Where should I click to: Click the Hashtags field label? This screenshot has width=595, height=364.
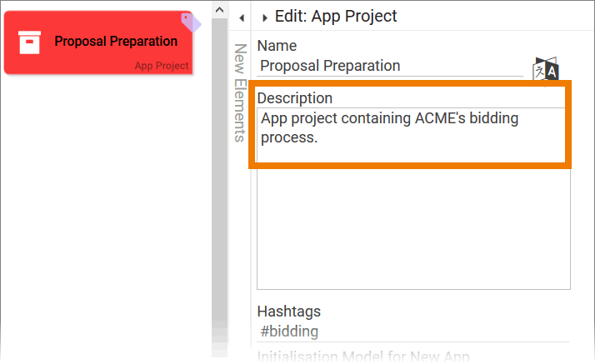[288, 312]
